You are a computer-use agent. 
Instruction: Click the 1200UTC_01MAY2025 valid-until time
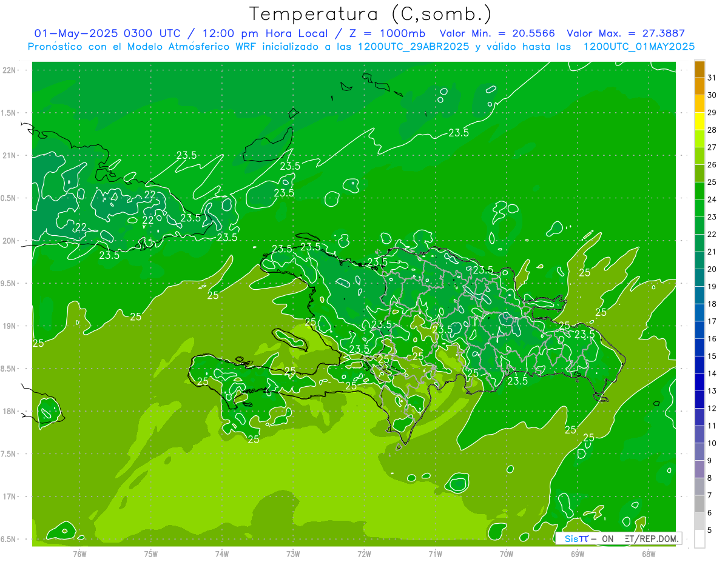point(639,47)
